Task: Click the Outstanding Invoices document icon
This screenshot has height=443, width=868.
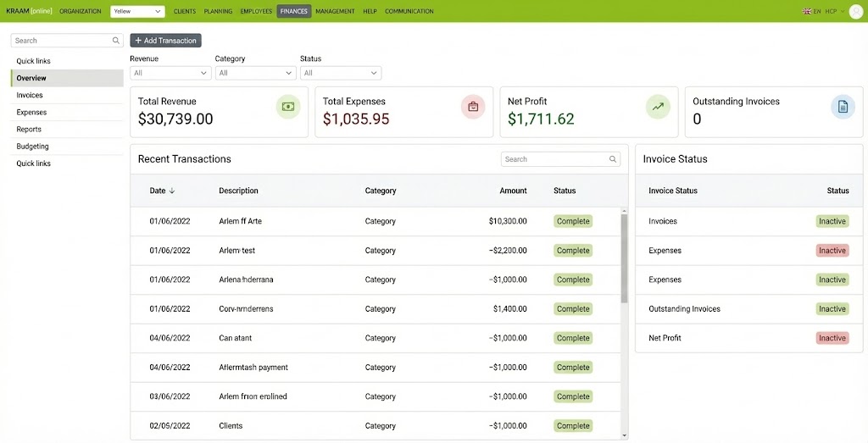Action: (x=843, y=107)
